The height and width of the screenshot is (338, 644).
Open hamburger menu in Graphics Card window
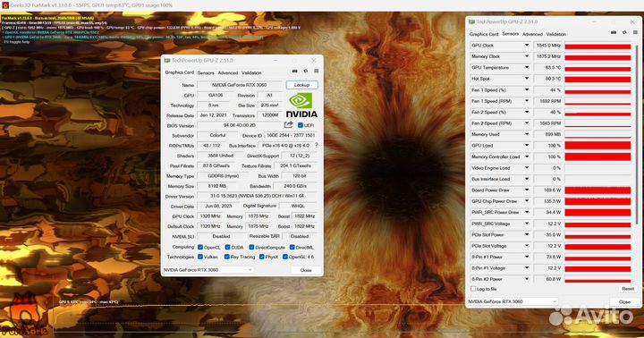click(317, 71)
